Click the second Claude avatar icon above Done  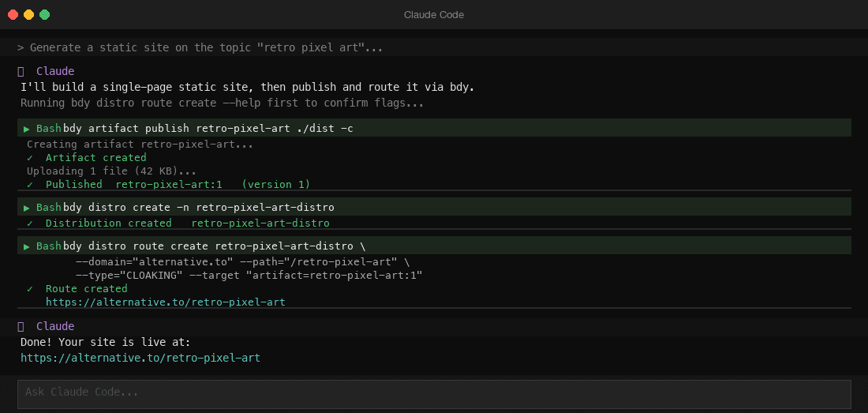tap(21, 327)
